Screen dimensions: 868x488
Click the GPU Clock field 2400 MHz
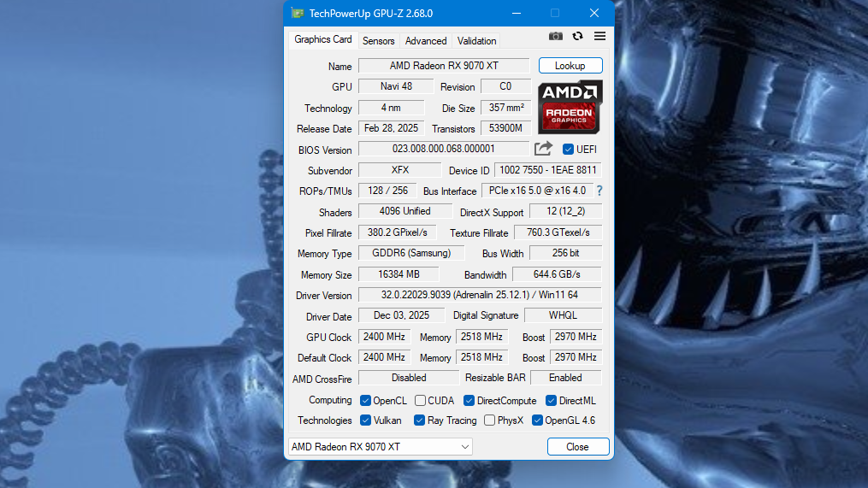pos(384,337)
